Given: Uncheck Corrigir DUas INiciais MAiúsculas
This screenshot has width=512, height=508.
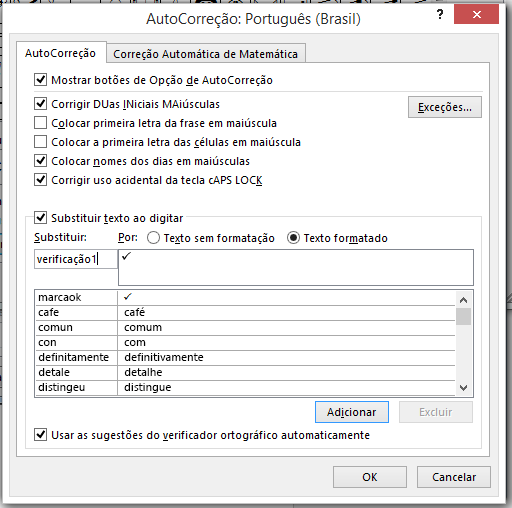Looking at the screenshot, I should (x=40, y=104).
